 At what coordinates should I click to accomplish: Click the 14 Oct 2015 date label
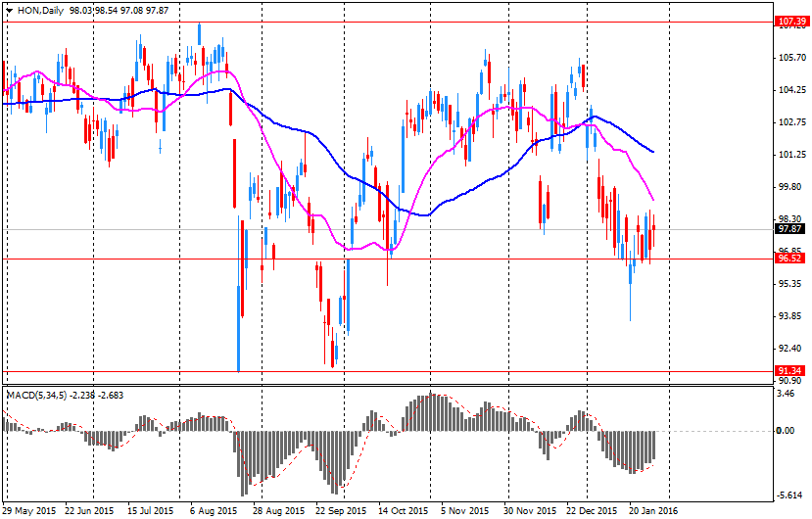(x=402, y=511)
